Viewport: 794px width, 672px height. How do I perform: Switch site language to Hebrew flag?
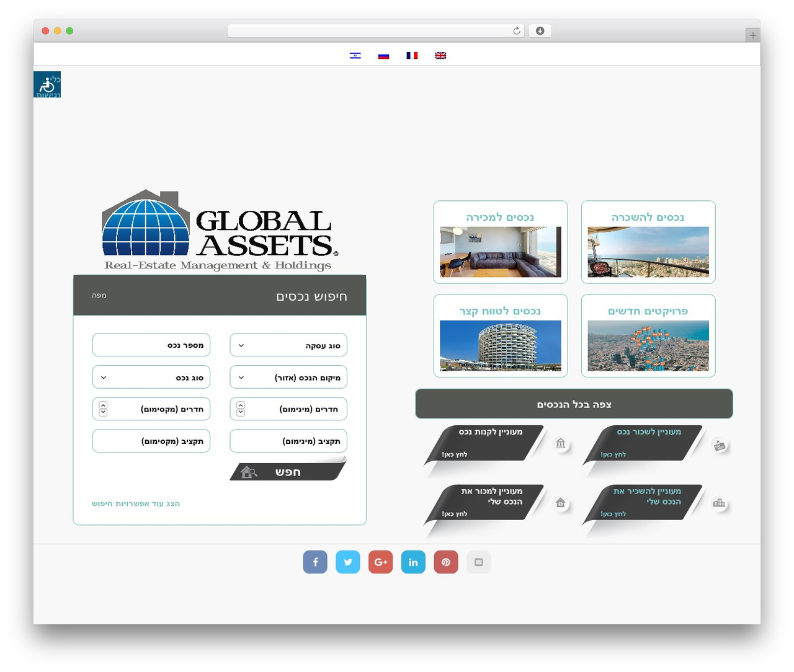click(x=355, y=56)
